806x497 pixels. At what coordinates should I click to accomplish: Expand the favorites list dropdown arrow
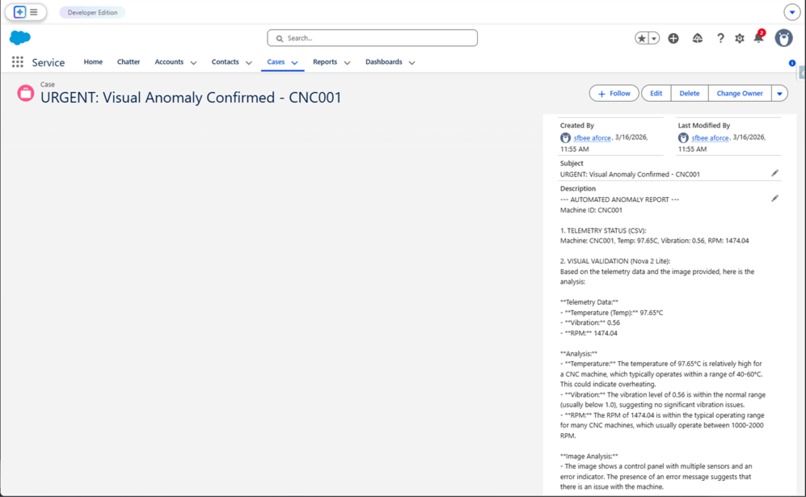[654, 38]
